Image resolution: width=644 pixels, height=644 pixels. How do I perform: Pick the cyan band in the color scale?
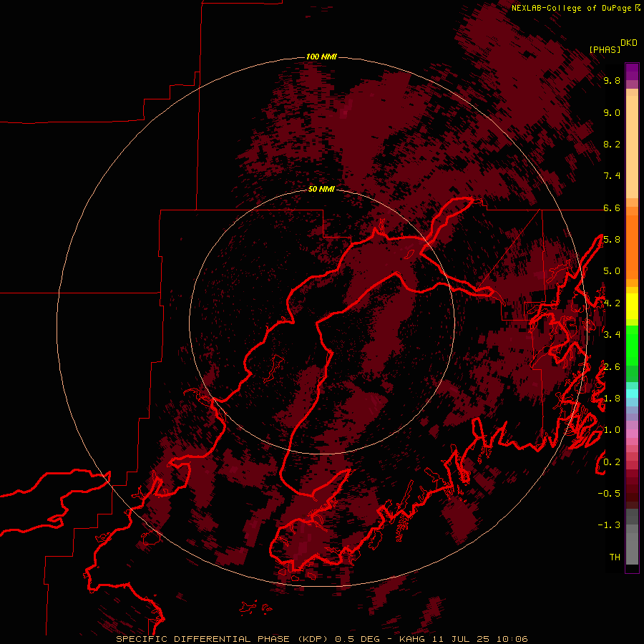632,394
